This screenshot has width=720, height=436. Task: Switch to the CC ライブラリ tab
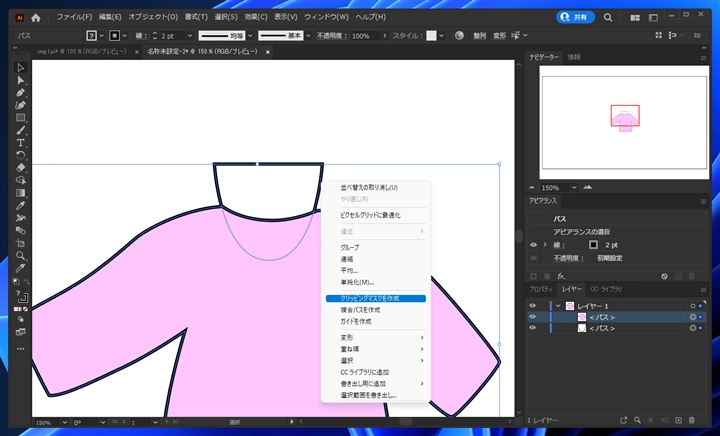(x=606, y=289)
